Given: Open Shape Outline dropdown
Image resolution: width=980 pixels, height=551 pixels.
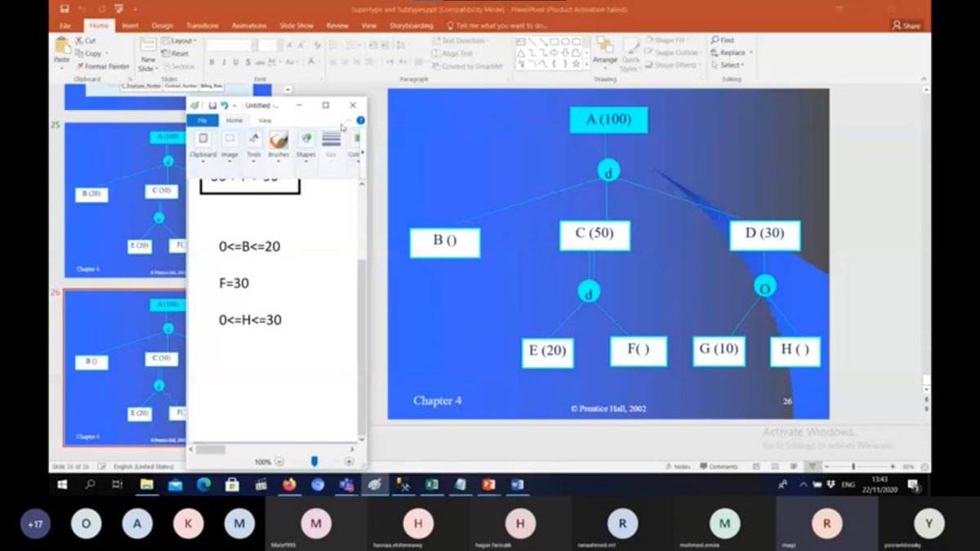Looking at the screenshot, I should [675, 52].
